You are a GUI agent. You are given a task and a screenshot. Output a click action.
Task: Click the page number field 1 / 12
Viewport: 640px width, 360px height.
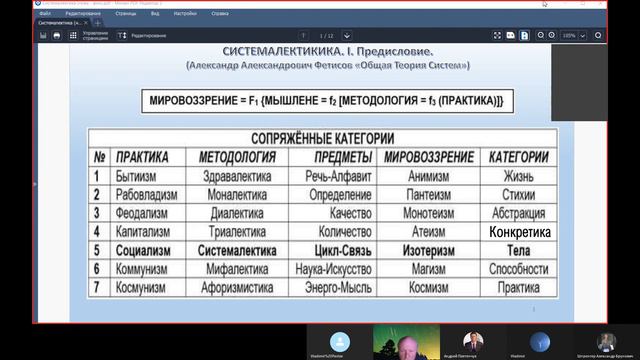point(326,36)
